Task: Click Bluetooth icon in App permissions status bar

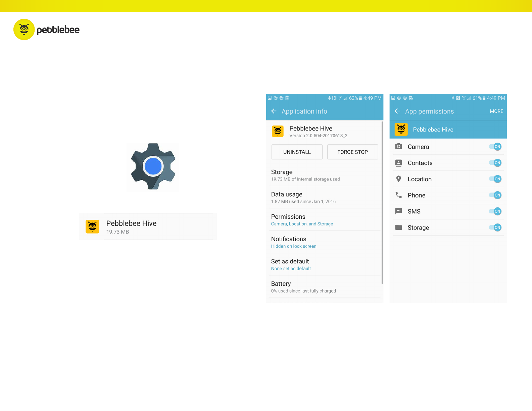Action: click(453, 98)
